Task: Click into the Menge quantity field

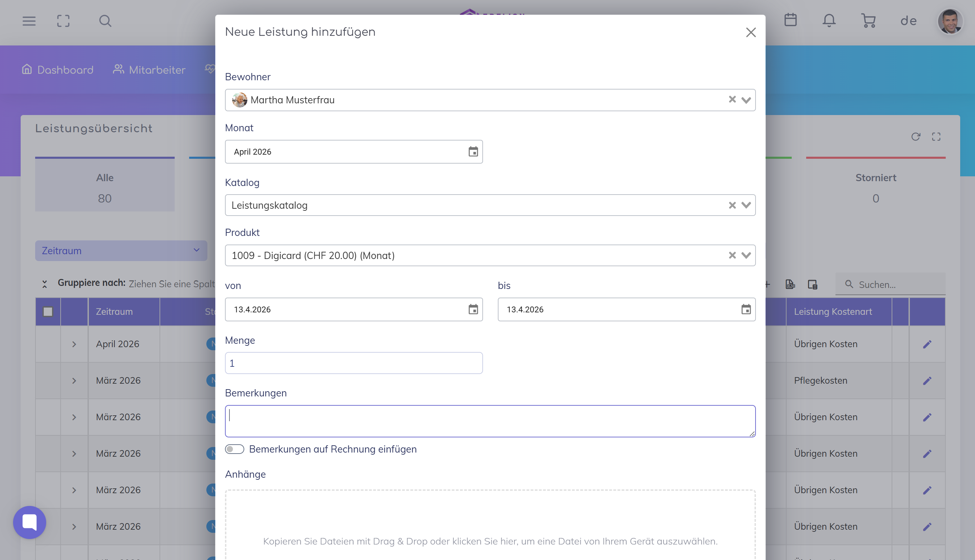Action: pos(353,363)
